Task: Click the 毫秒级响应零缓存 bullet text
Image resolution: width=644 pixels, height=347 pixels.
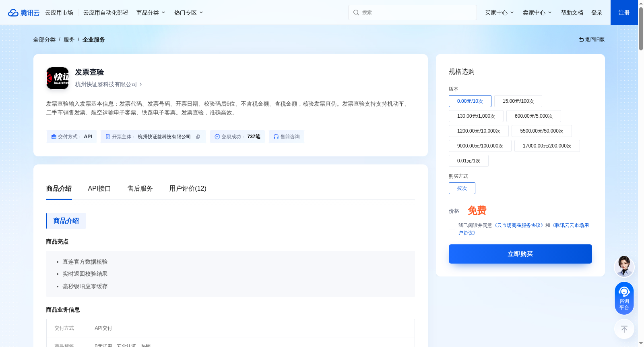Action: pos(85,286)
